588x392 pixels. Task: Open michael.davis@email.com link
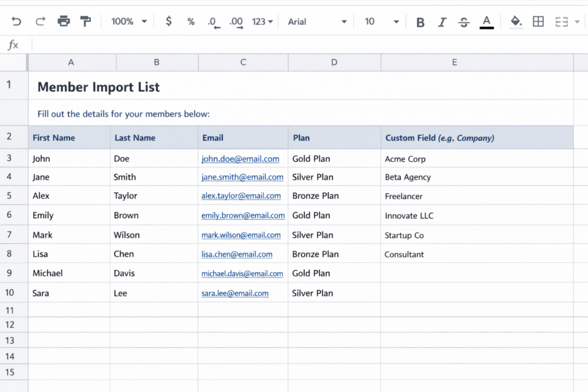pyautogui.click(x=242, y=273)
